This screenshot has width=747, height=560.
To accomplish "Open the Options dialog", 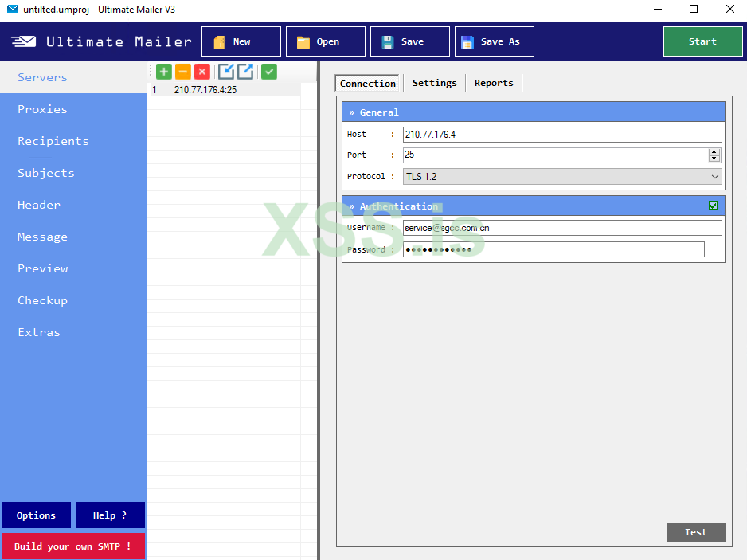I will tap(36, 515).
